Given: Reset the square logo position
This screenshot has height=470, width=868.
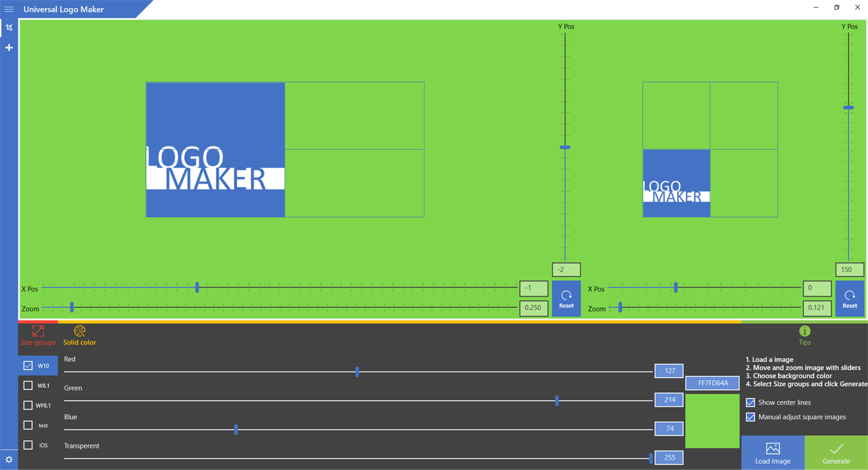Looking at the screenshot, I should coord(849,299).
